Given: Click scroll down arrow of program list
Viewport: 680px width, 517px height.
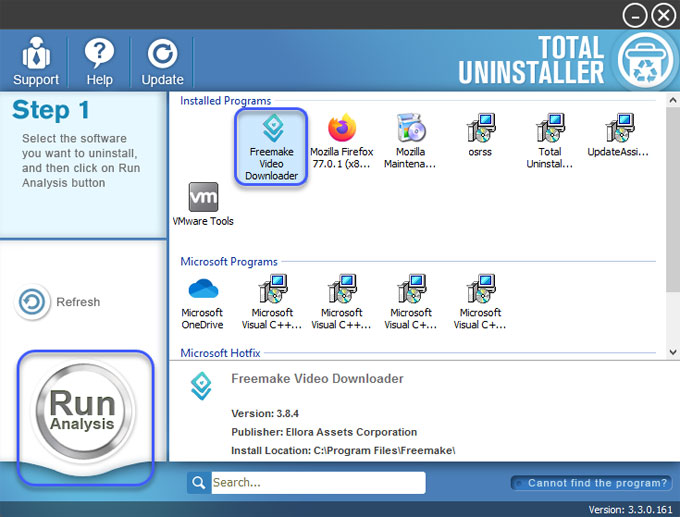Looking at the screenshot, I should (x=673, y=352).
